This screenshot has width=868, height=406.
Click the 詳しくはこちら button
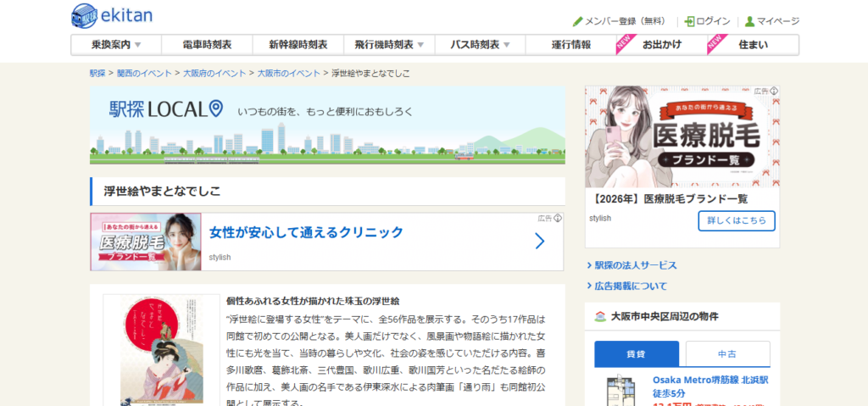point(736,220)
